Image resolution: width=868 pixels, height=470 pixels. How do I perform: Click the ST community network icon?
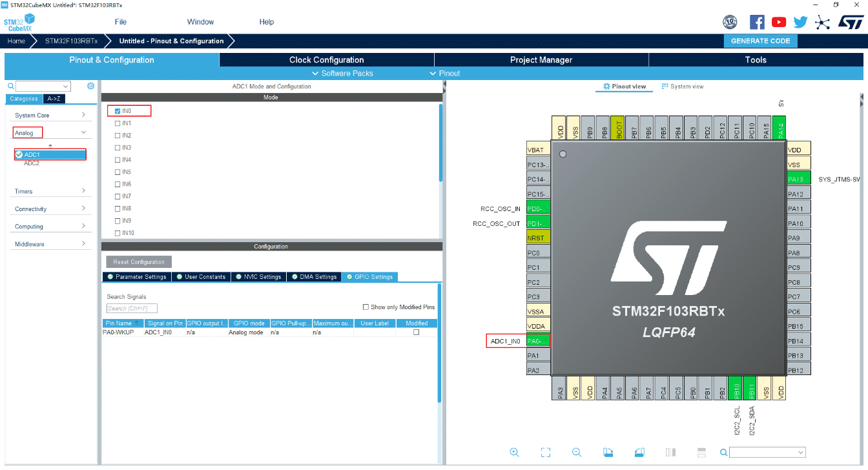(822, 22)
